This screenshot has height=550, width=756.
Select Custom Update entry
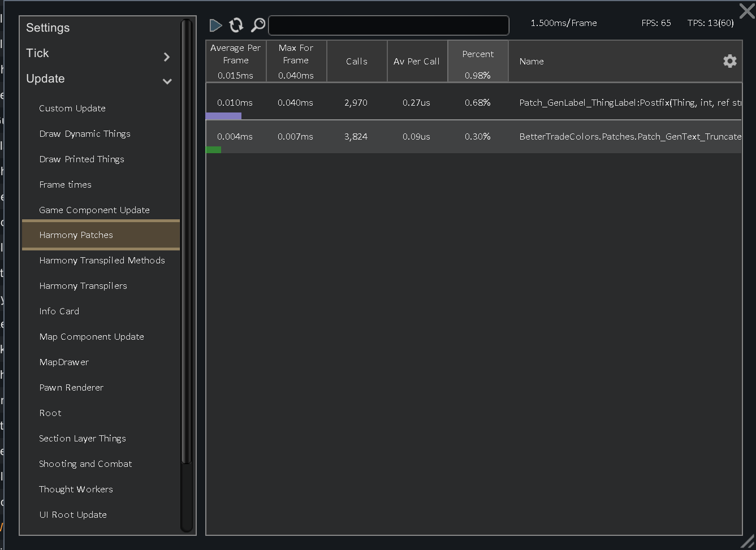pyautogui.click(x=72, y=108)
